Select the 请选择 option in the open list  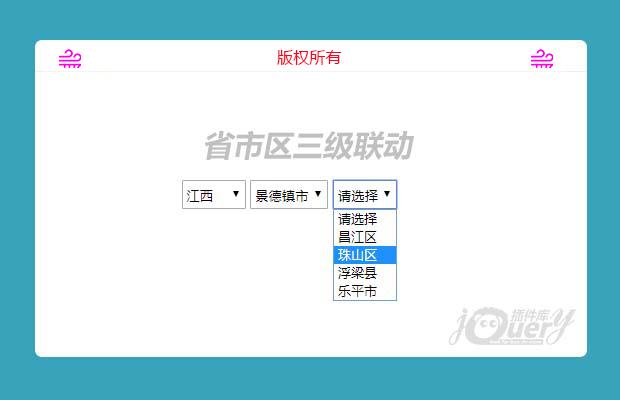tap(365, 219)
